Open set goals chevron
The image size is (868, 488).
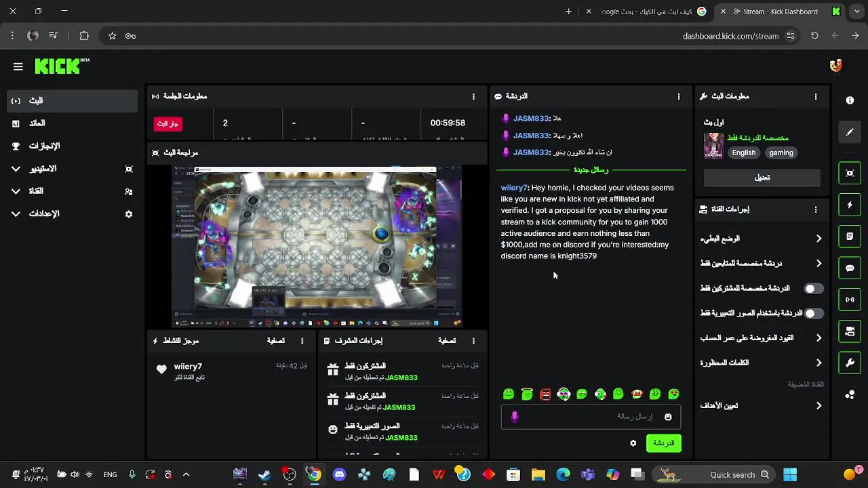[818, 406]
